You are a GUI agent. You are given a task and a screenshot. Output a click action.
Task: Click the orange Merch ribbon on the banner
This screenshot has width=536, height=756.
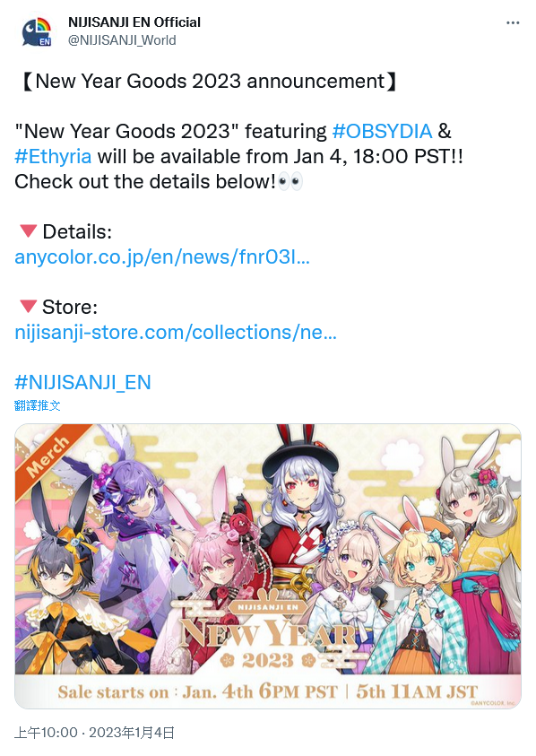[x=50, y=456]
